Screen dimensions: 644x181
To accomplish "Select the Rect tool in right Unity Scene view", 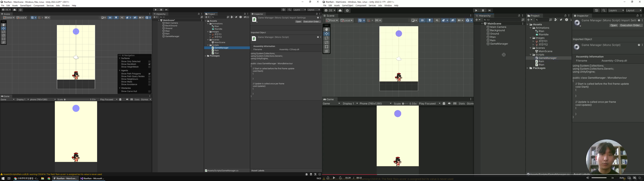I will pos(327,47).
